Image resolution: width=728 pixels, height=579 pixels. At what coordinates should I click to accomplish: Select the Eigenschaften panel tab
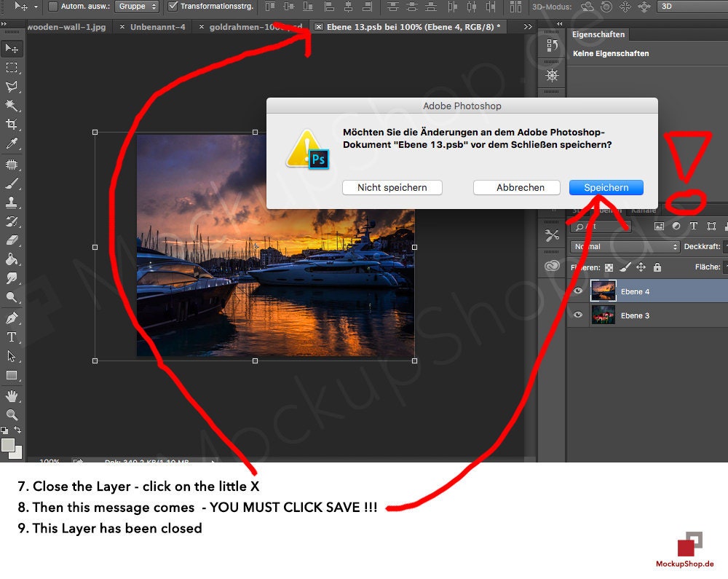(598, 34)
